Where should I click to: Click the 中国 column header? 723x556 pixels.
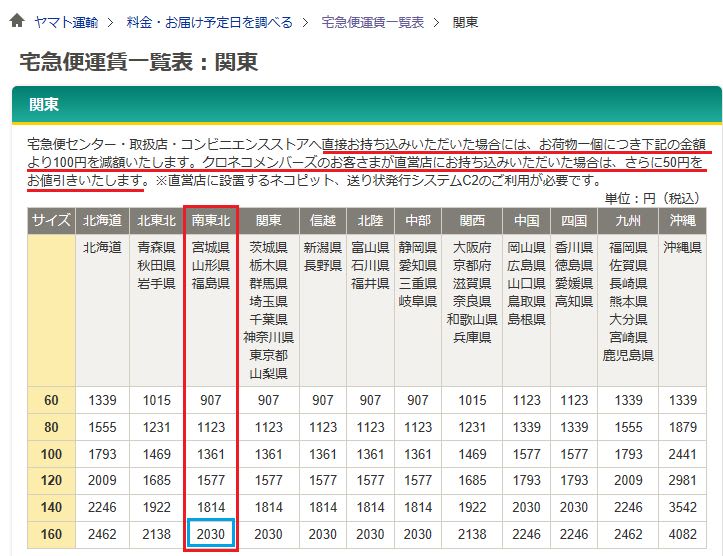coord(527,220)
